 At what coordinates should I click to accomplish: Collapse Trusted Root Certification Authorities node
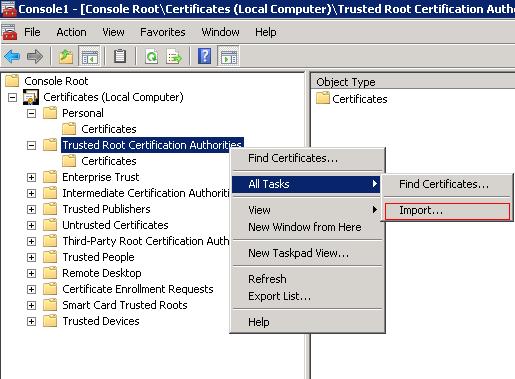31,145
